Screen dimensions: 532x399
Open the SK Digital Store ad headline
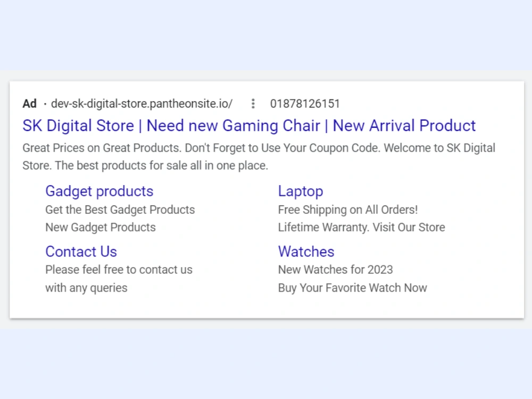[x=249, y=126]
